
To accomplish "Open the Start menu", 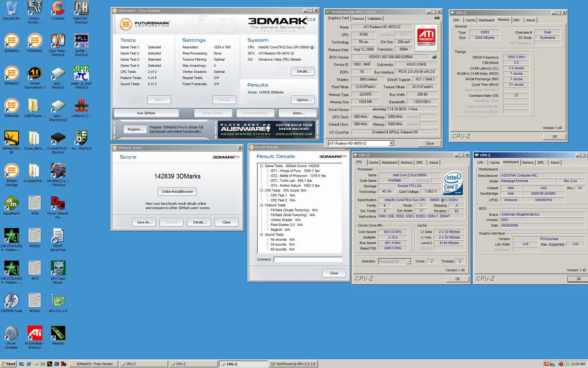I will point(9,364).
